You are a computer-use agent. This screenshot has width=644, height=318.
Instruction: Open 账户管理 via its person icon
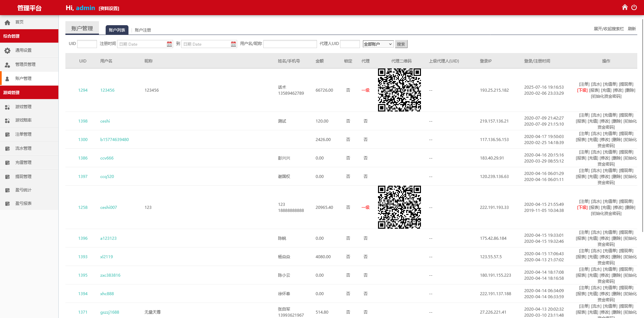pos(7,78)
